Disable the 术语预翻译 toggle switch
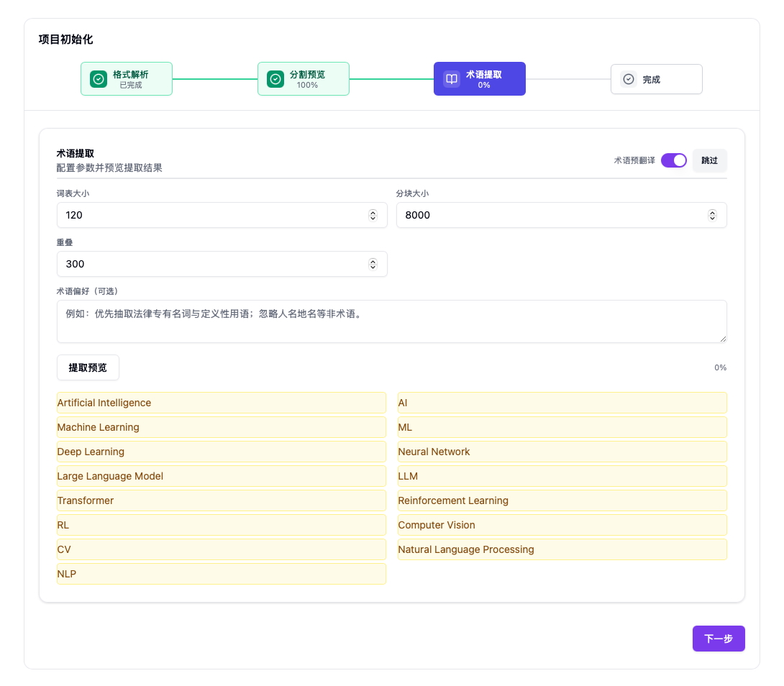784x686 pixels. coord(674,160)
